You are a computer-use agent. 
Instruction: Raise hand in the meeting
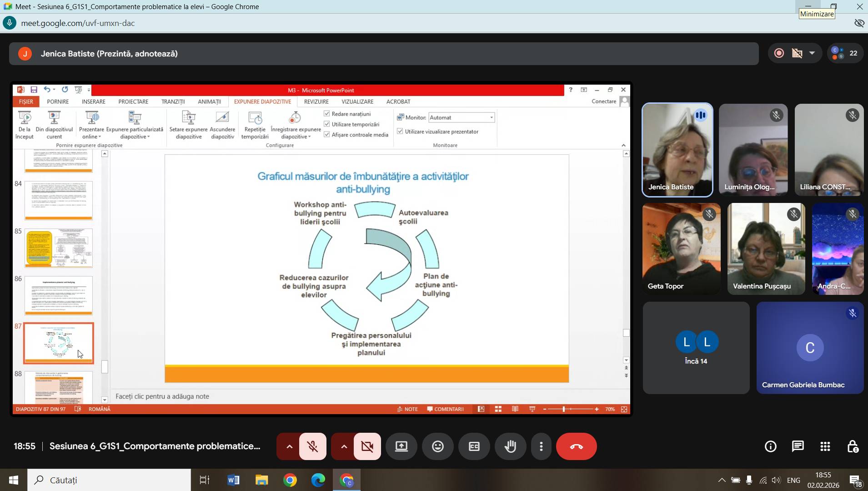pos(510,446)
